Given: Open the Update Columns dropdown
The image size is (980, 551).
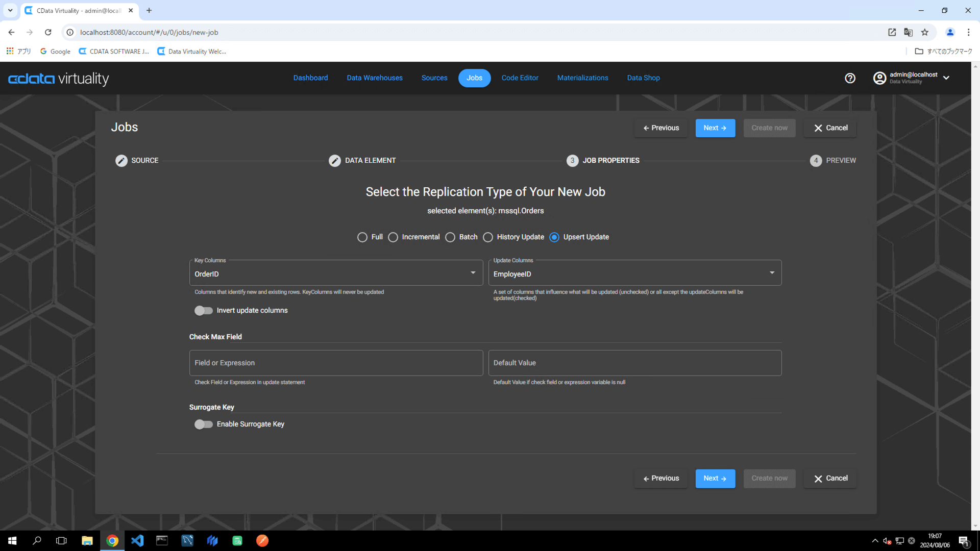Looking at the screenshot, I should (772, 273).
